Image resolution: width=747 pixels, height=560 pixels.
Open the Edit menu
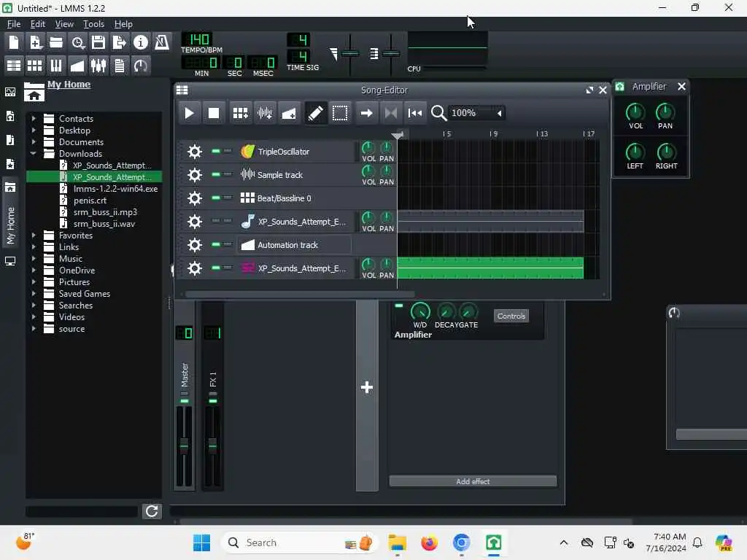38,24
